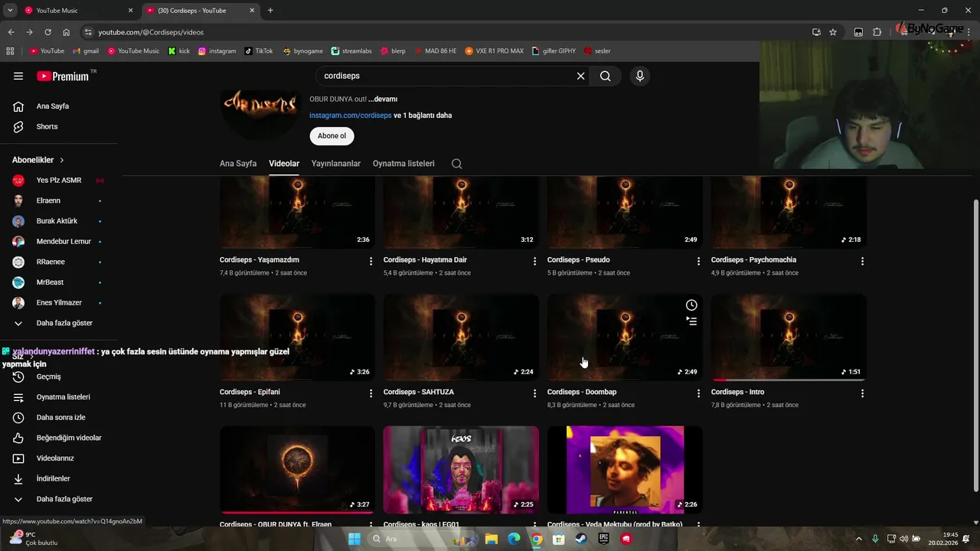Open options menu for Cordiseps - Psychomachia
The width and height of the screenshot is (980, 551).
point(862,261)
